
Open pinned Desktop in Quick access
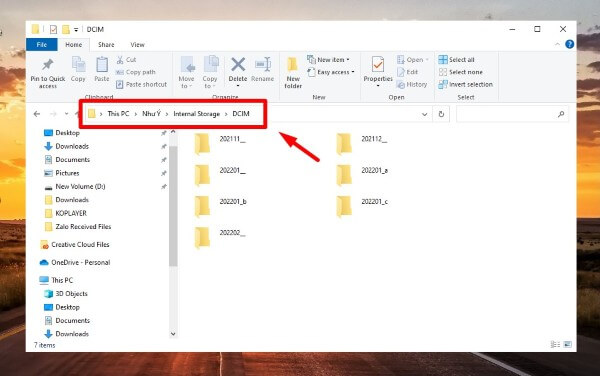pos(67,133)
